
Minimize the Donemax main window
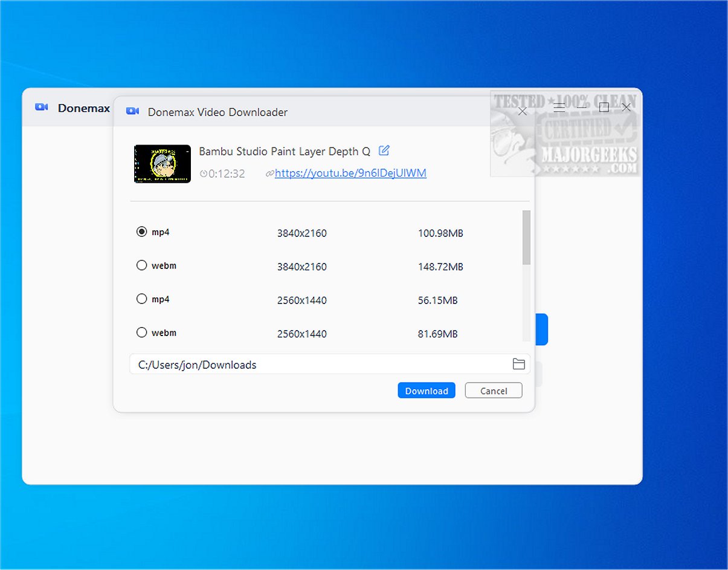(582, 108)
